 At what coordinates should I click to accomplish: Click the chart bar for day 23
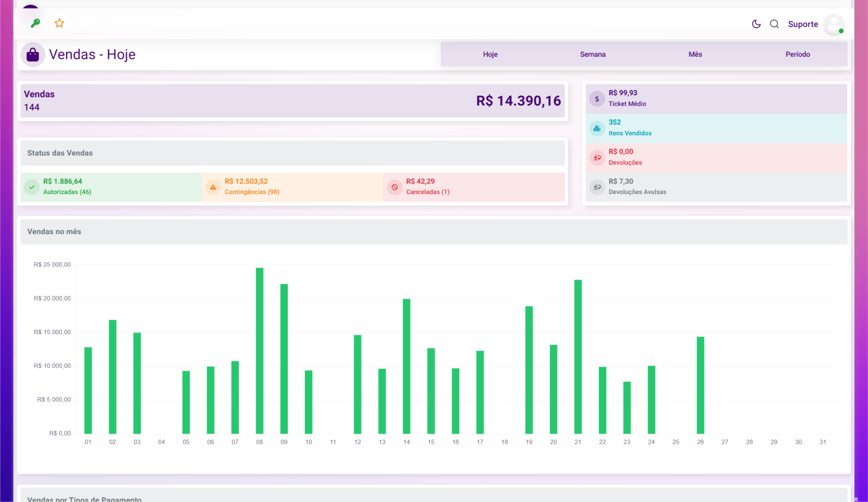click(627, 408)
